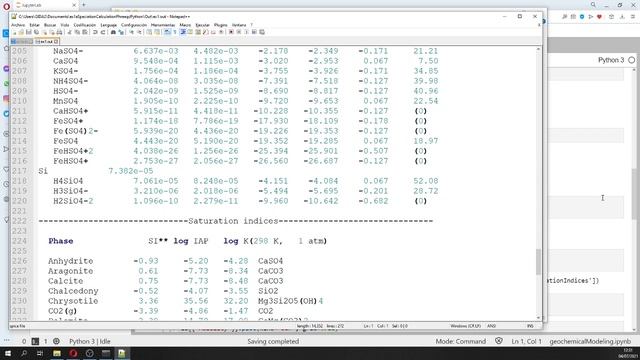This screenshot has height=360, width=640.
Task: Toggle INS insert mode in status bar
Action: [530, 326]
